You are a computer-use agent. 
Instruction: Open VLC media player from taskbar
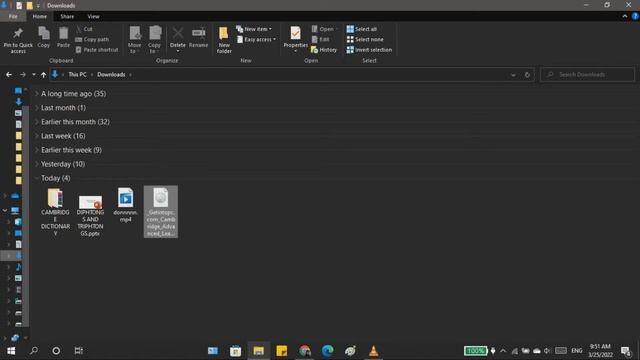point(373,351)
